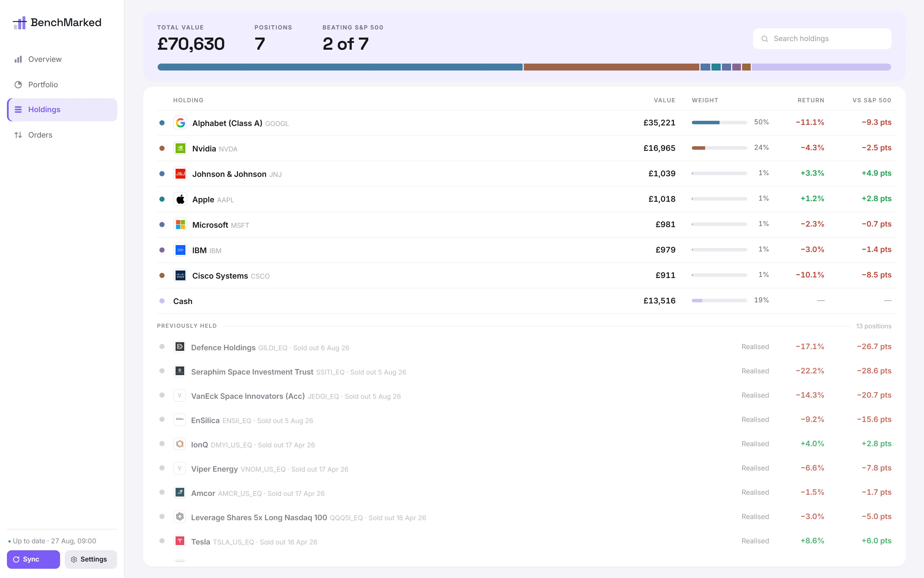Click the EnSilica logo icon

tap(180, 419)
